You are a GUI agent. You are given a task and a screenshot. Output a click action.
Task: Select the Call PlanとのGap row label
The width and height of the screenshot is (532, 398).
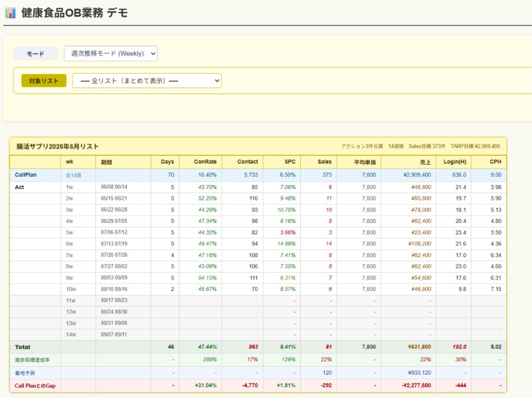(35, 386)
